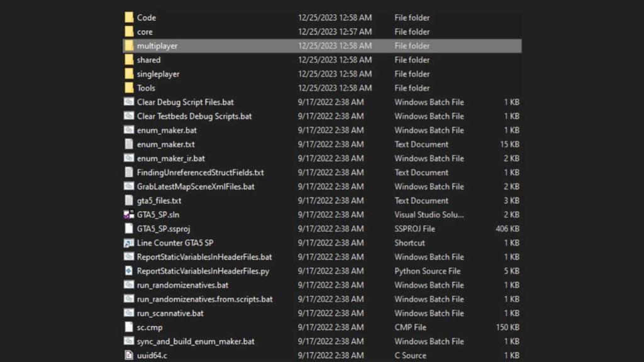Select the 'singleplayer' folder name
Screen dimensions: 644x362
click(158, 74)
